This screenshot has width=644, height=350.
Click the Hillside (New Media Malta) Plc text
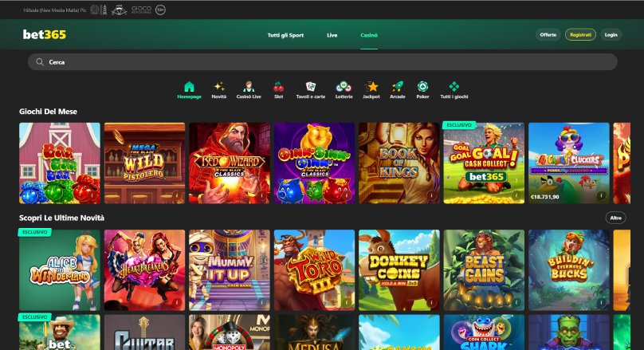click(x=55, y=10)
